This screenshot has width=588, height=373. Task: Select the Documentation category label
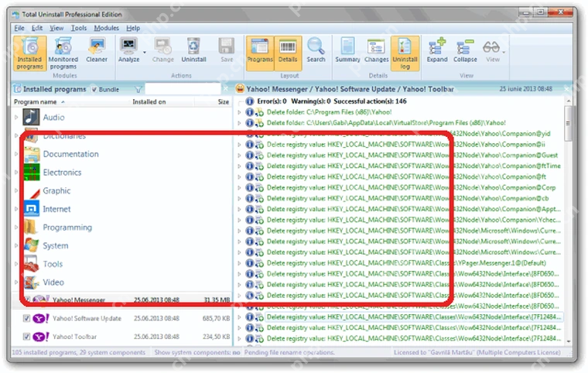pyautogui.click(x=71, y=154)
